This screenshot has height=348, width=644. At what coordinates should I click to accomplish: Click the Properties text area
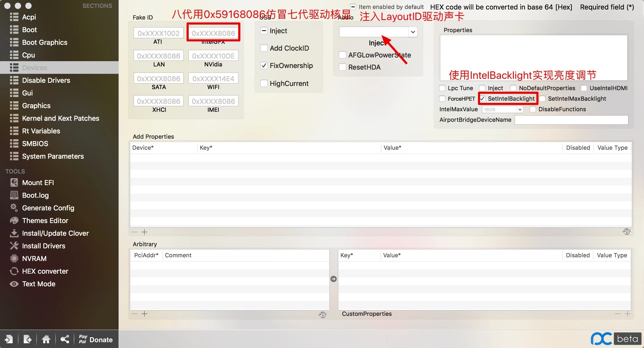[534, 57]
